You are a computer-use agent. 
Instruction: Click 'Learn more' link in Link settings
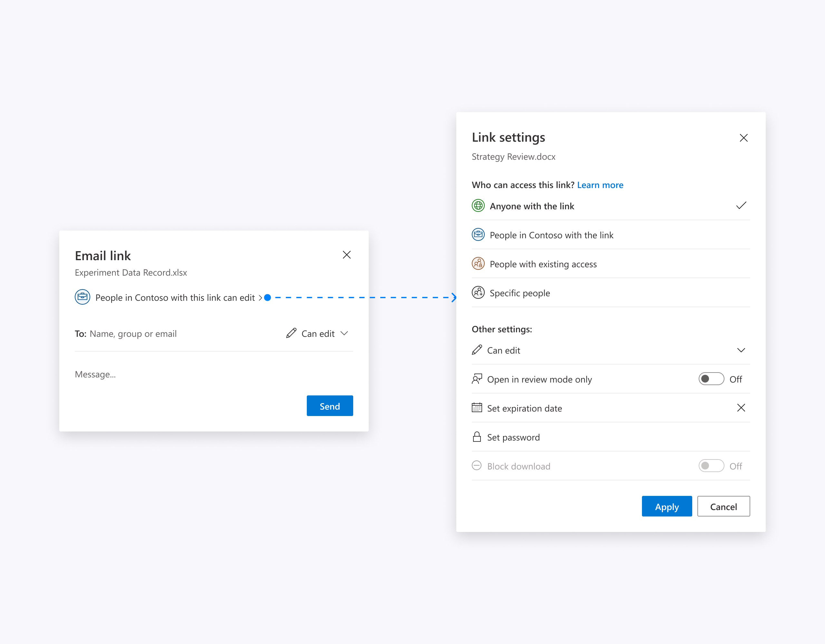point(601,184)
